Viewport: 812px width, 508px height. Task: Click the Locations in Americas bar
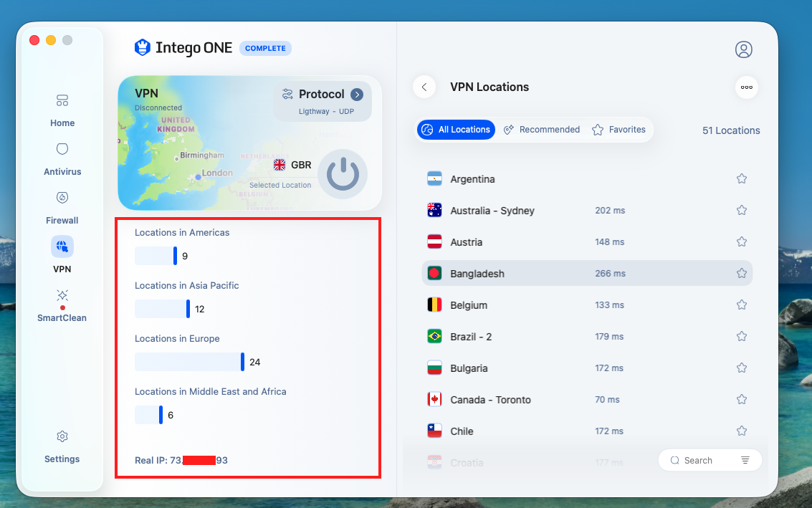[156, 256]
